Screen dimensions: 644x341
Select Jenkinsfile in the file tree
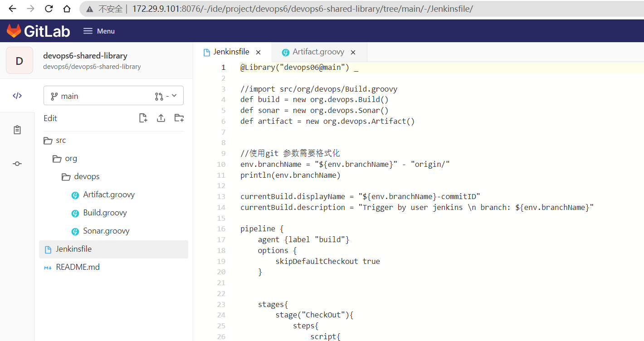113,249
